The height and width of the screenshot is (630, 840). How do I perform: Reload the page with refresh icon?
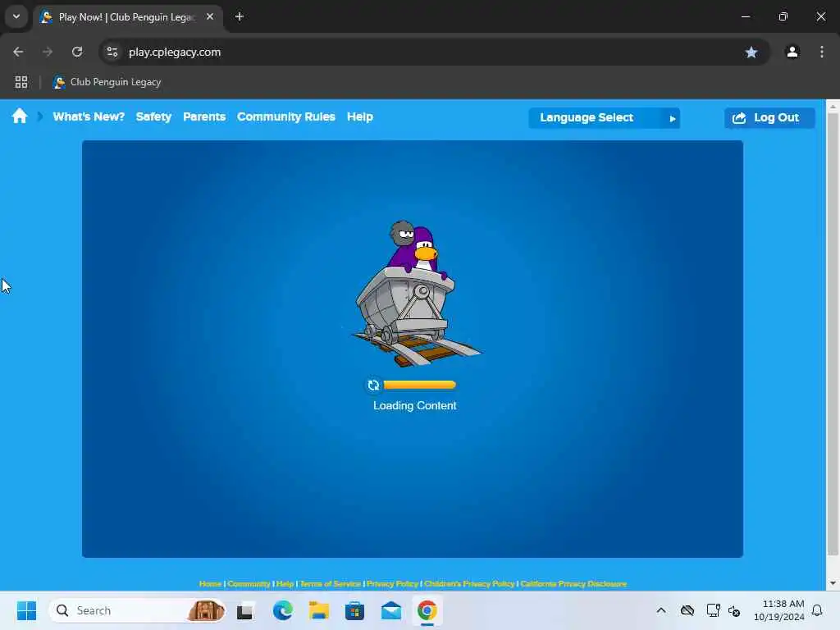pyautogui.click(x=77, y=52)
